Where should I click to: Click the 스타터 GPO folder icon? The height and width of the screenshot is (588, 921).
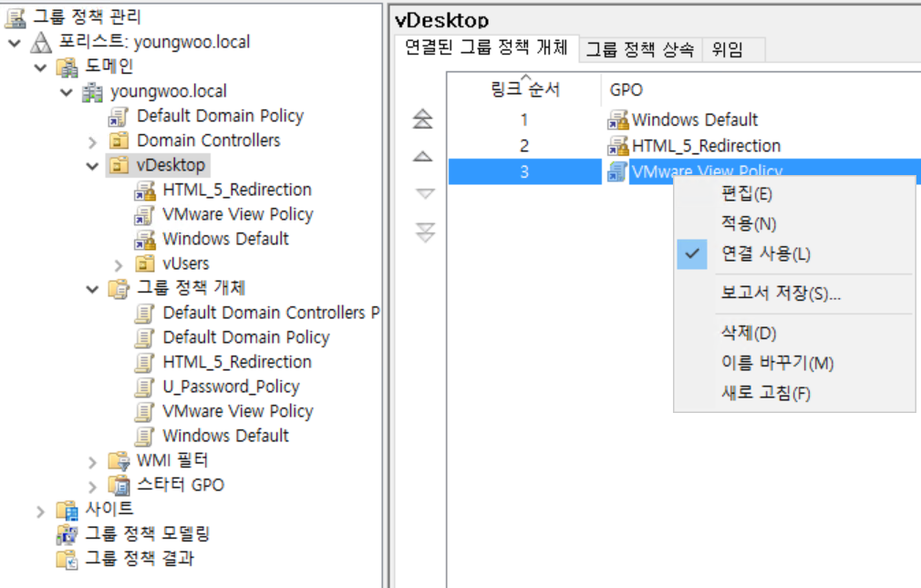[x=119, y=485]
